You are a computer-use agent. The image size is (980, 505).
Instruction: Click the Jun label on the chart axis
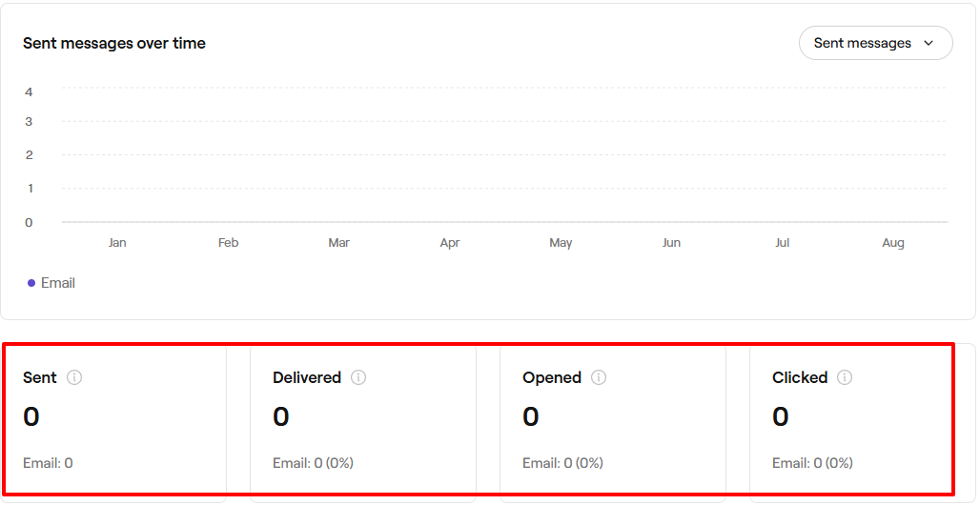click(x=671, y=243)
